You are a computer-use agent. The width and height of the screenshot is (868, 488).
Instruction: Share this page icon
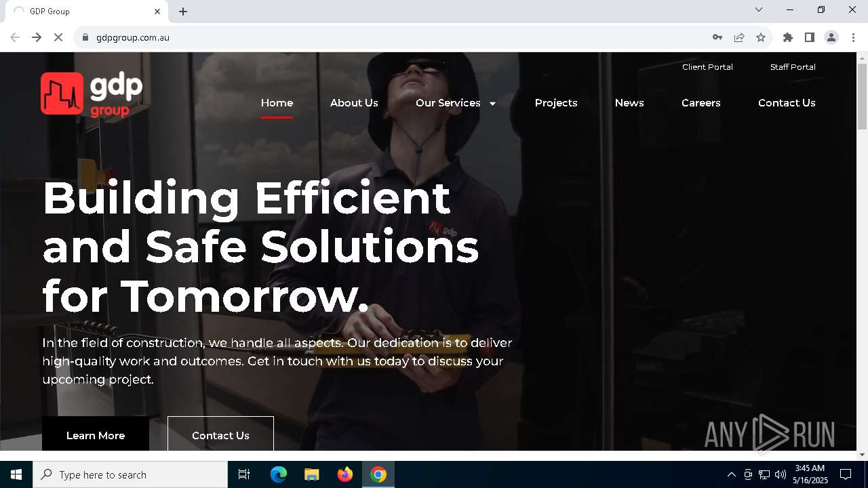(739, 37)
